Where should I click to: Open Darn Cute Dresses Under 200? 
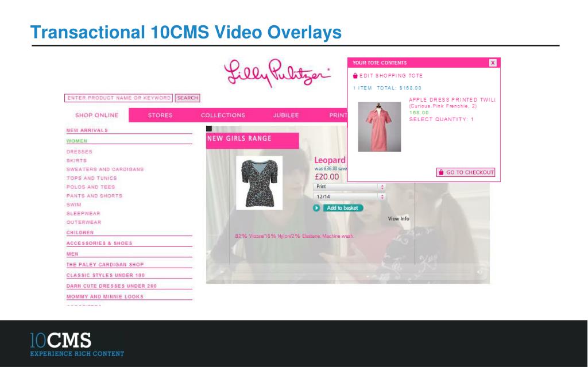(111, 286)
